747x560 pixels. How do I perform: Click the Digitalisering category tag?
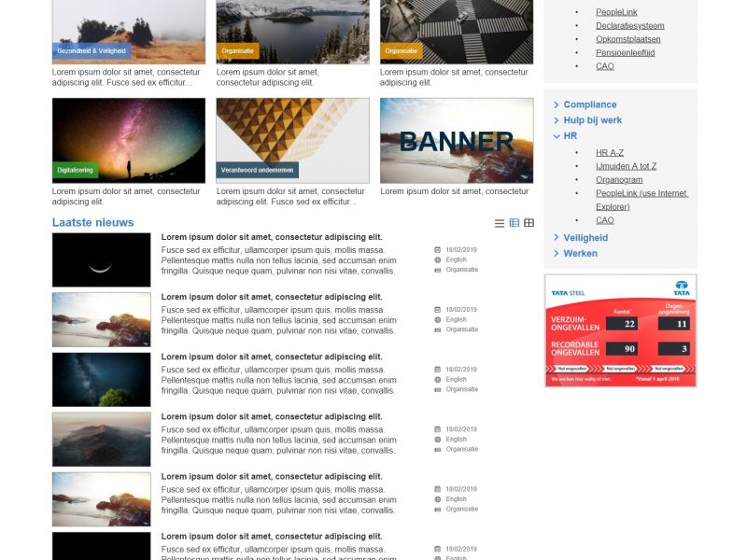point(75,170)
